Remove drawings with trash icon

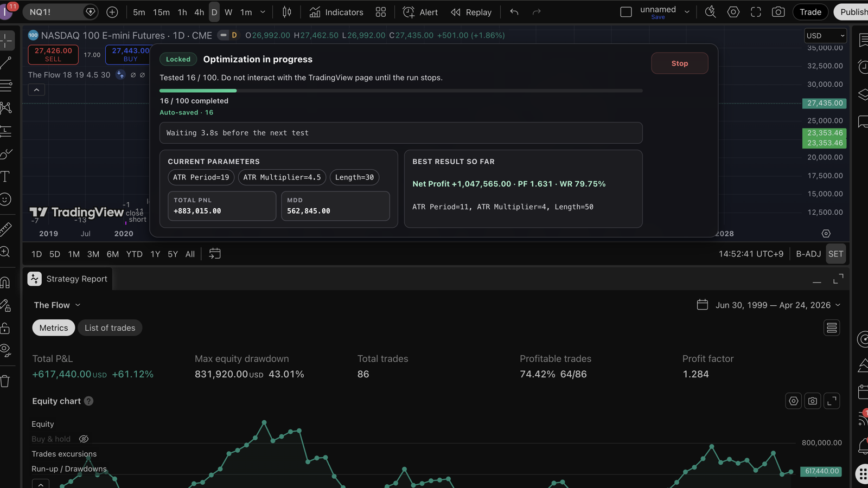pos(5,381)
